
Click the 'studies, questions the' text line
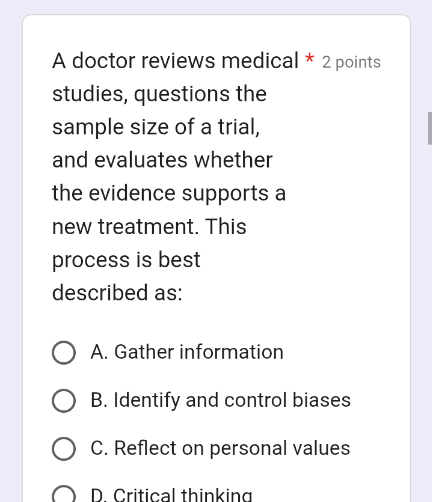(x=159, y=94)
